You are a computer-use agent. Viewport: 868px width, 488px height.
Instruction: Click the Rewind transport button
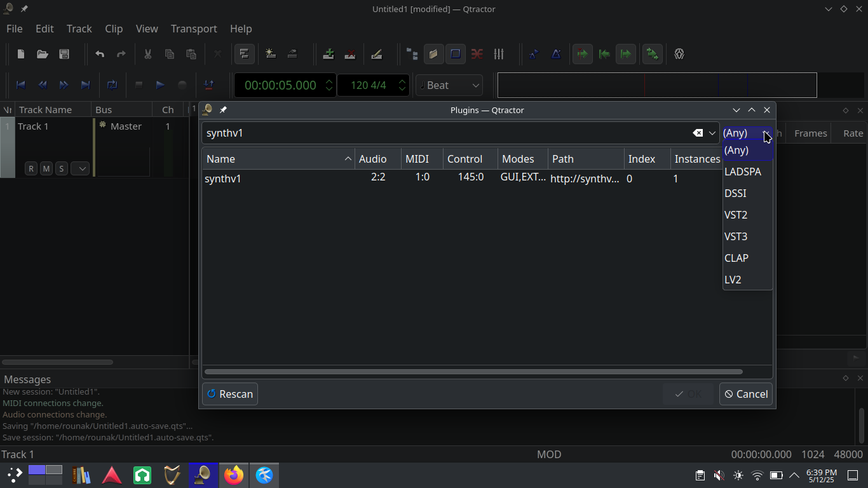coord(43,85)
